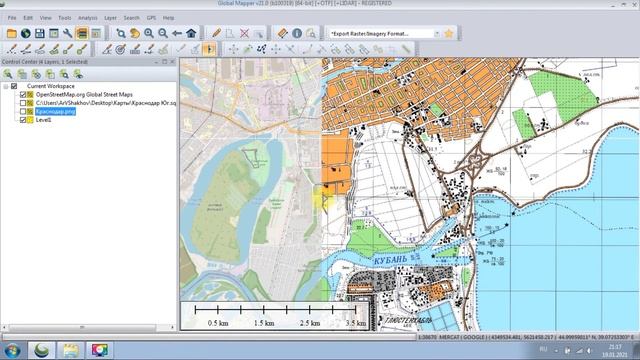640x360 pixels.
Task: Click the search magnifier icon next to the info tool
Action: pyautogui.click(x=311, y=33)
